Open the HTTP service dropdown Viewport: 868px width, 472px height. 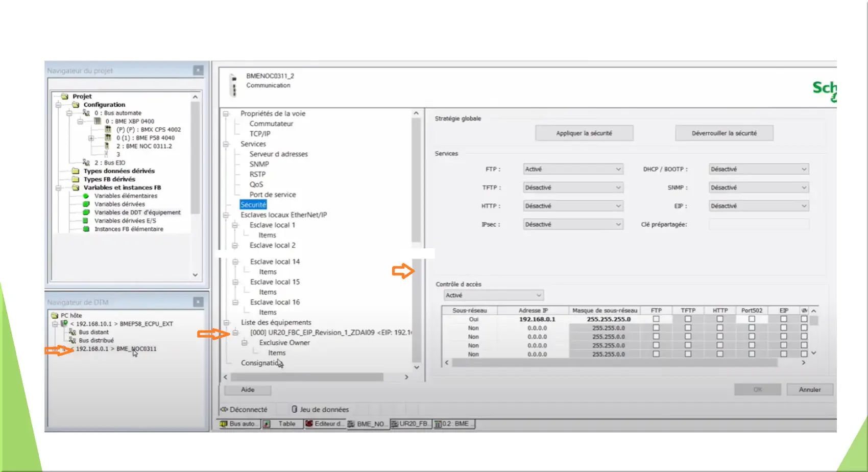[x=573, y=206]
